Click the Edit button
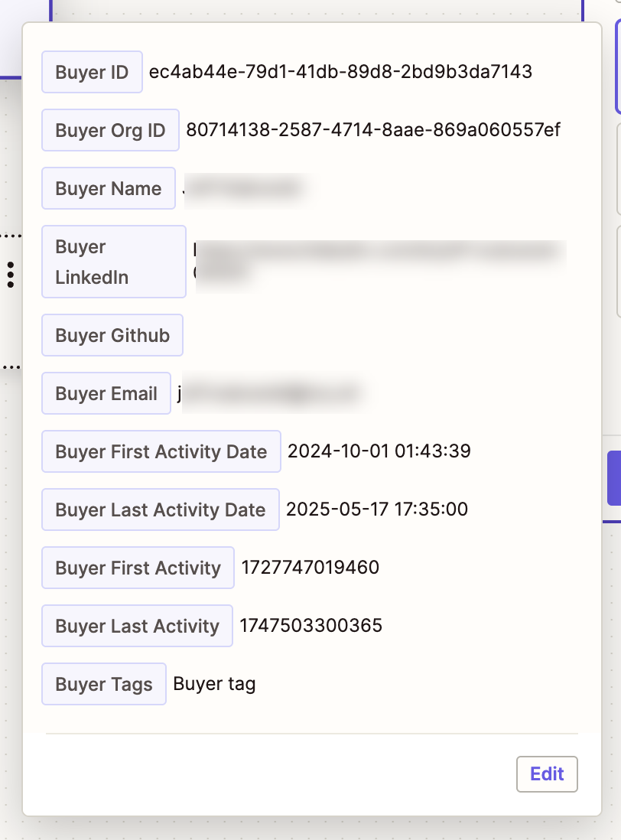The width and height of the screenshot is (621, 840). point(547,774)
